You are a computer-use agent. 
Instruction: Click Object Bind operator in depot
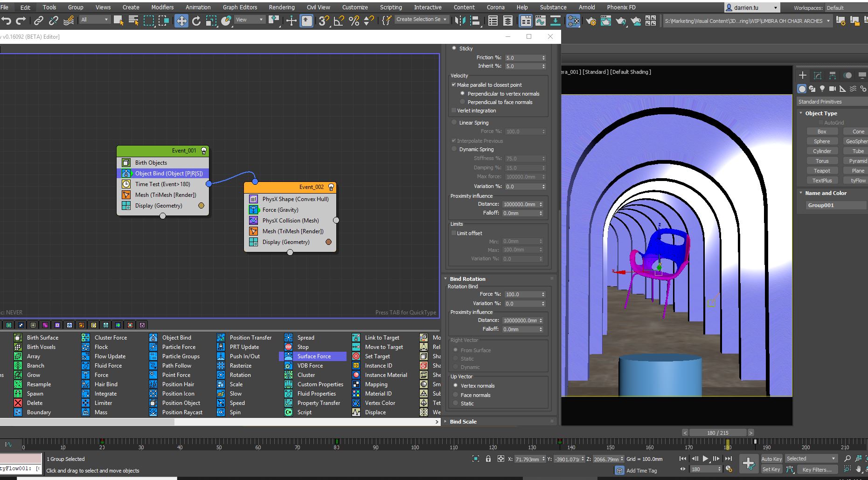pos(171,338)
